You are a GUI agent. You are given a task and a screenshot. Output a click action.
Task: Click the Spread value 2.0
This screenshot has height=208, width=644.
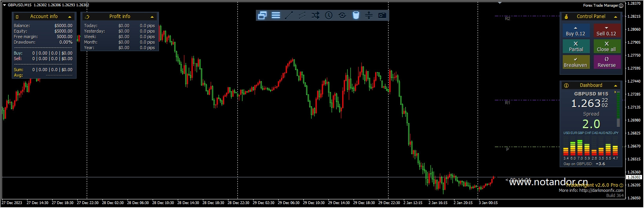591,124
